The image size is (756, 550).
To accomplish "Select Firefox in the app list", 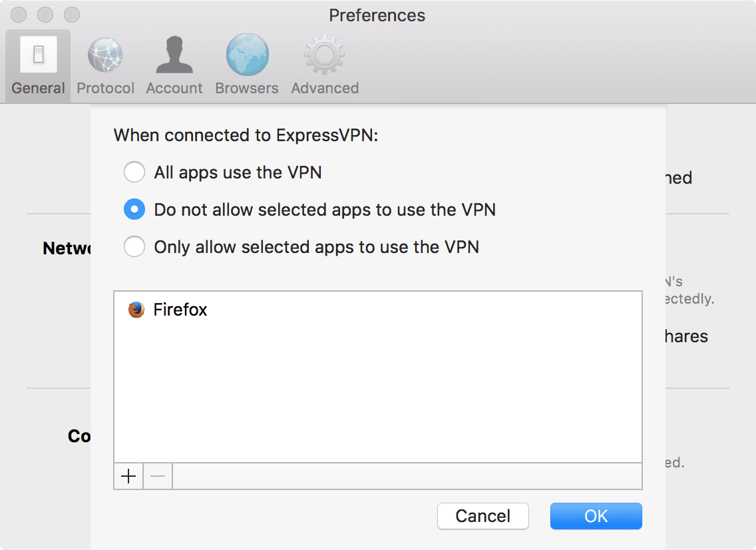I will tap(180, 309).
